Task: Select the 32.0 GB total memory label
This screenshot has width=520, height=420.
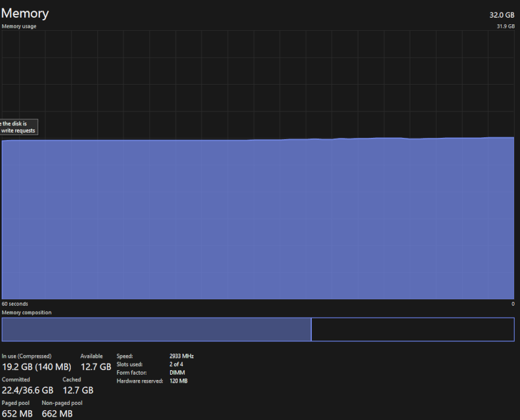Action: coord(502,15)
